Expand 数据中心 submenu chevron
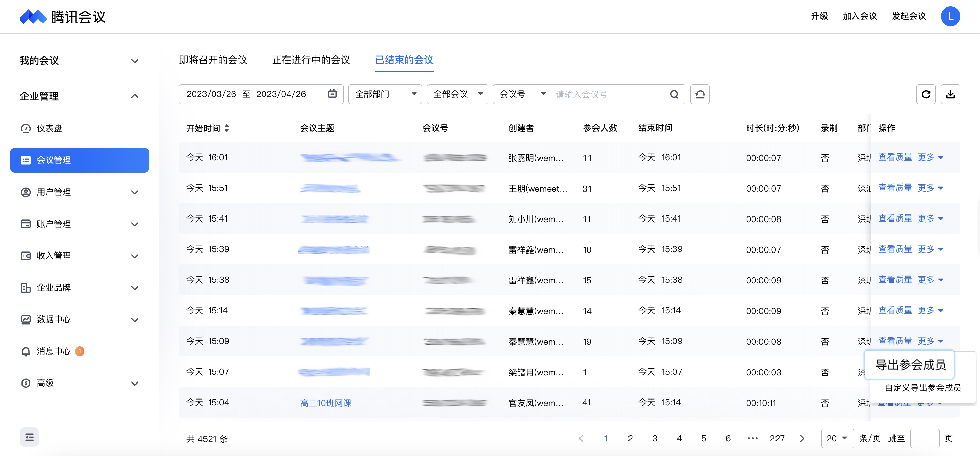This screenshot has width=980, height=456. pyautogui.click(x=135, y=320)
